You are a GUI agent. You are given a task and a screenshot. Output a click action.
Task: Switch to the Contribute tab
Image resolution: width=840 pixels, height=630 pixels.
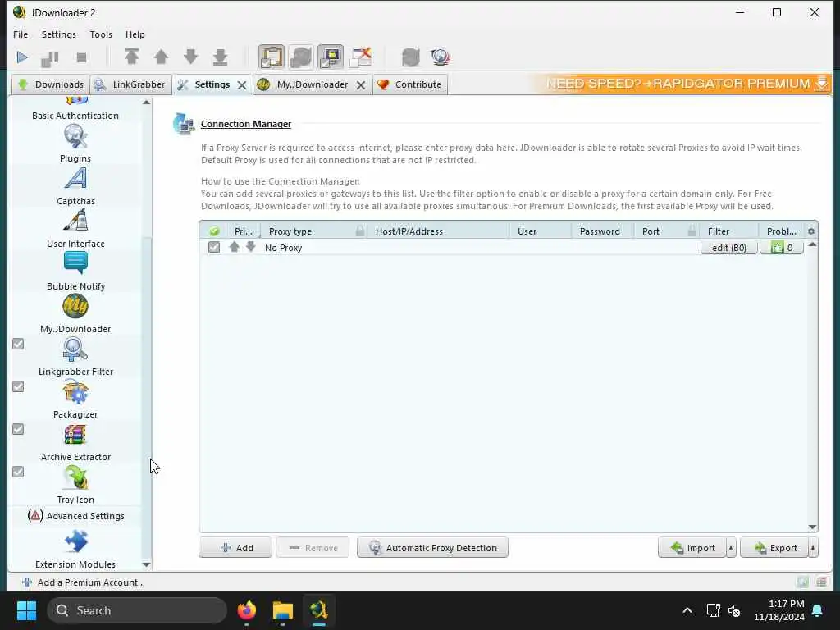click(410, 84)
